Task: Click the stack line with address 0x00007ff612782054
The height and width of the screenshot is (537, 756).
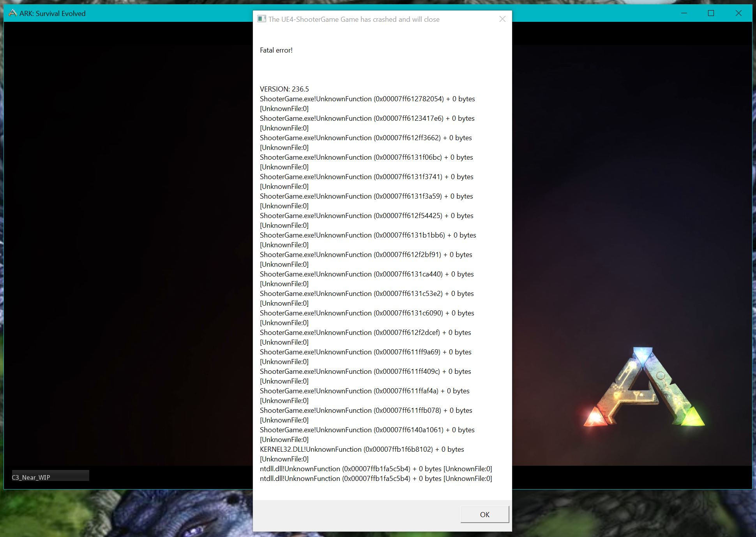Action: pyautogui.click(x=367, y=99)
